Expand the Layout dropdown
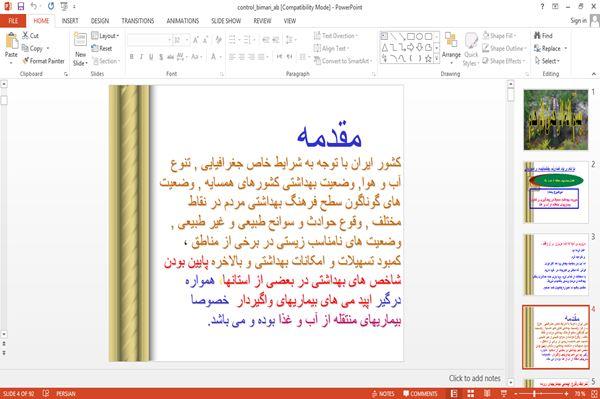Viewport: 600px width, 399px height. tap(105, 36)
